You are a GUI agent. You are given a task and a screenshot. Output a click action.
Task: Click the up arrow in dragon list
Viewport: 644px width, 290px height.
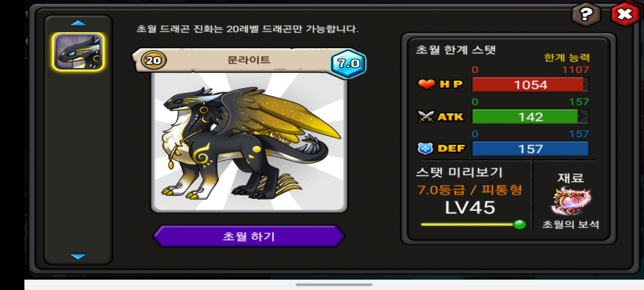pyautogui.click(x=78, y=23)
